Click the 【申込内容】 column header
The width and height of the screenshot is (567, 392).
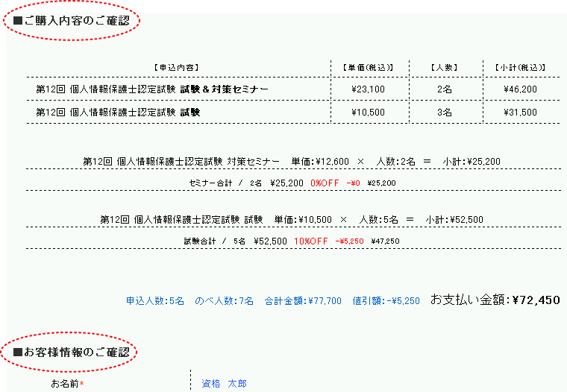177,68
